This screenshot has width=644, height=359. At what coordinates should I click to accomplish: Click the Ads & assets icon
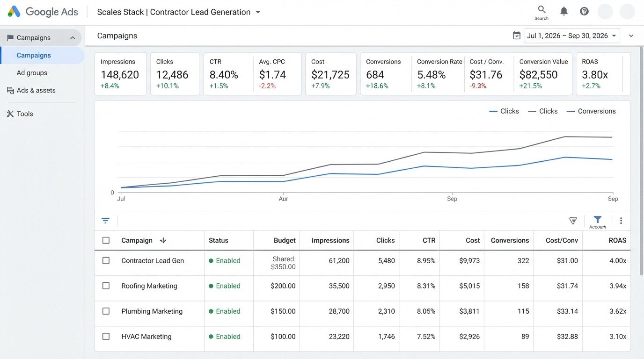click(x=10, y=90)
